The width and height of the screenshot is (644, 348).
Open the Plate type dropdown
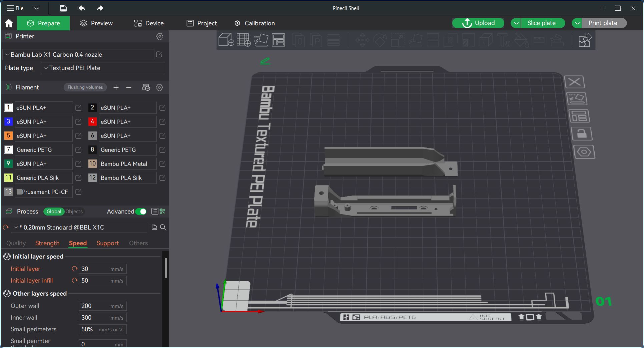point(103,68)
